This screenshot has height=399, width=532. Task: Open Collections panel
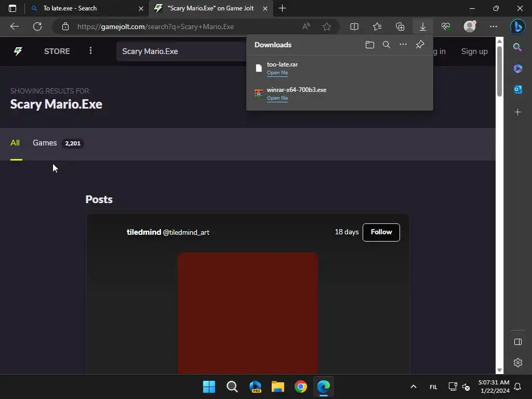point(400,26)
